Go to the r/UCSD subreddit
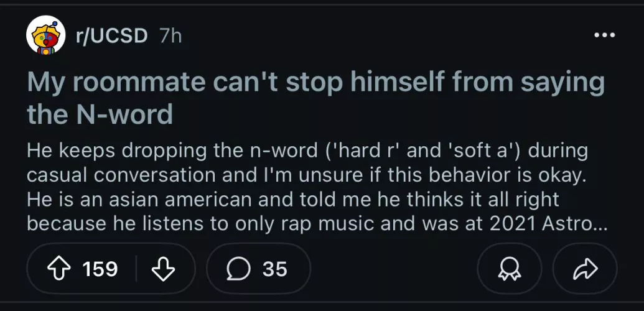Screen dimensions: 644x311 coord(111,36)
